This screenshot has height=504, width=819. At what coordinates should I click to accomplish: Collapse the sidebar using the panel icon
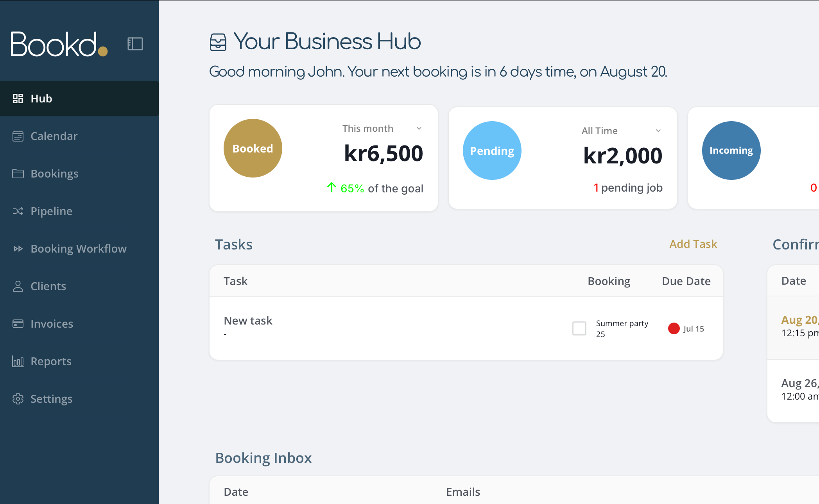coord(135,44)
